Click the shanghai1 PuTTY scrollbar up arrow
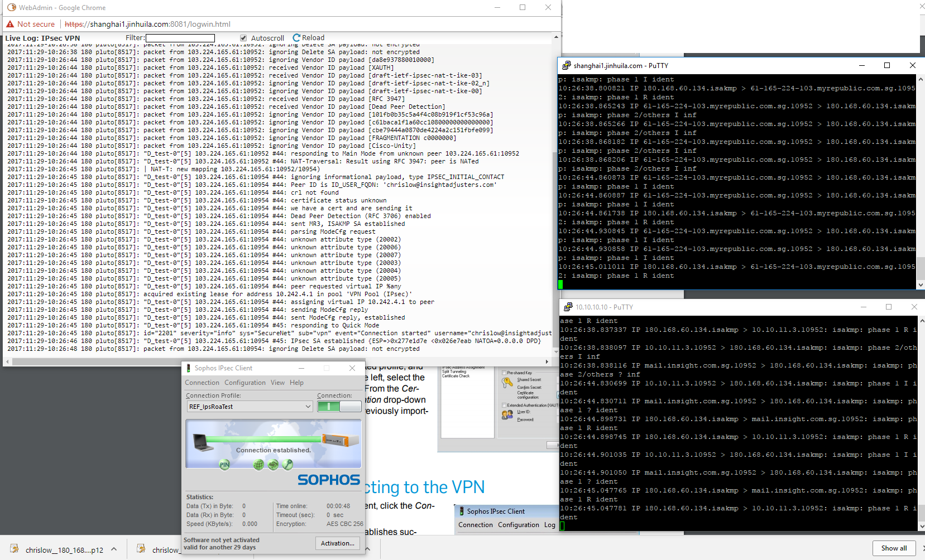This screenshot has width=925, height=560. pyautogui.click(x=921, y=79)
